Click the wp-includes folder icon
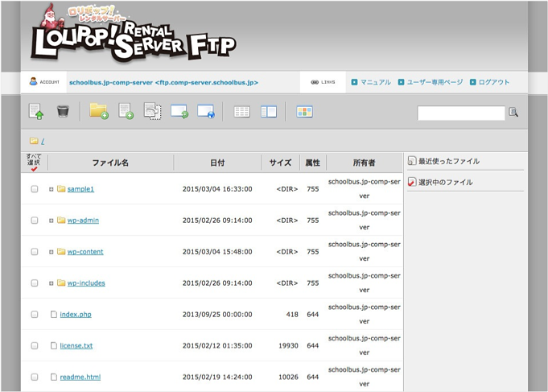 click(x=61, y=283)
